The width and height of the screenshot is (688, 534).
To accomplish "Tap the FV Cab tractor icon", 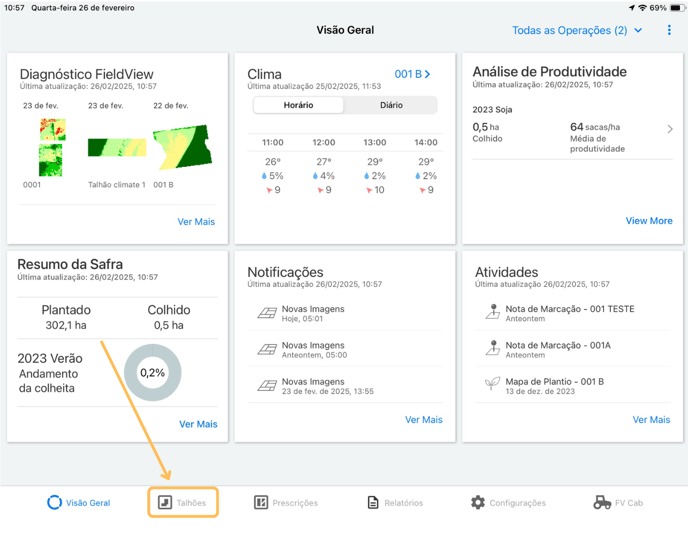I will pos(602,502).
